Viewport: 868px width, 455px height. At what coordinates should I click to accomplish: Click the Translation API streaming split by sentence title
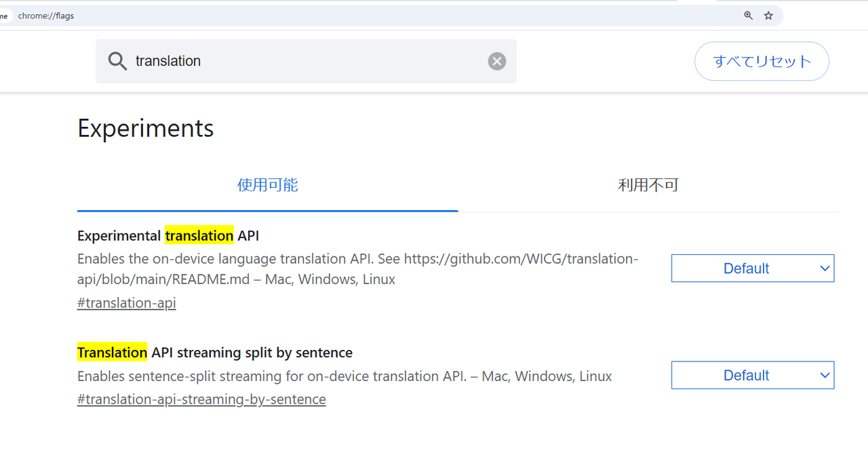214,352
